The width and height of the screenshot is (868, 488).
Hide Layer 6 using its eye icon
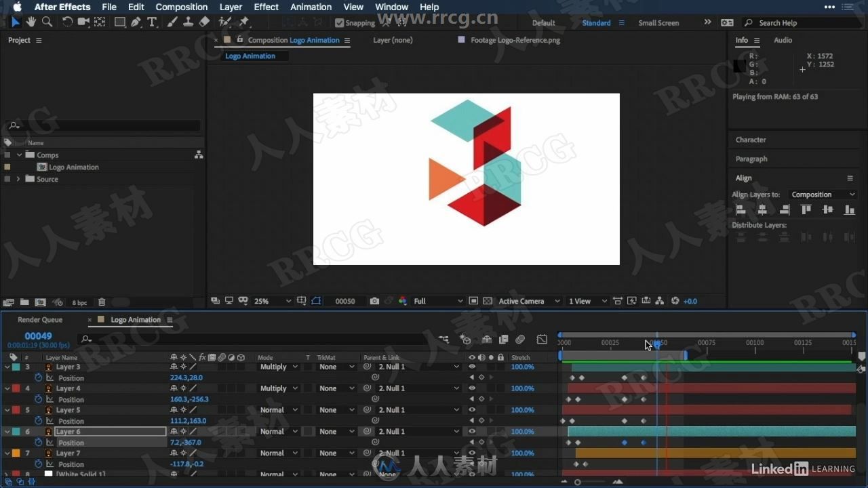pos(472,432)
